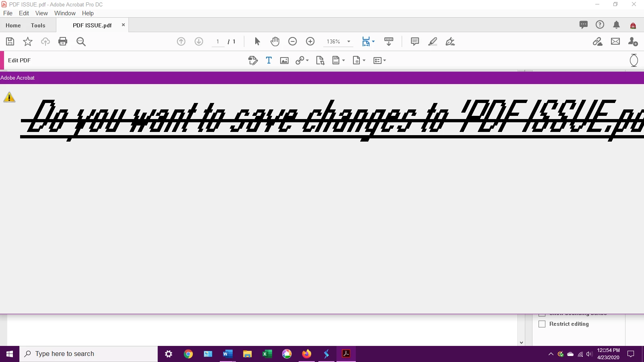
Task: Expand the fit page options arrow
Action: [374, 41]
